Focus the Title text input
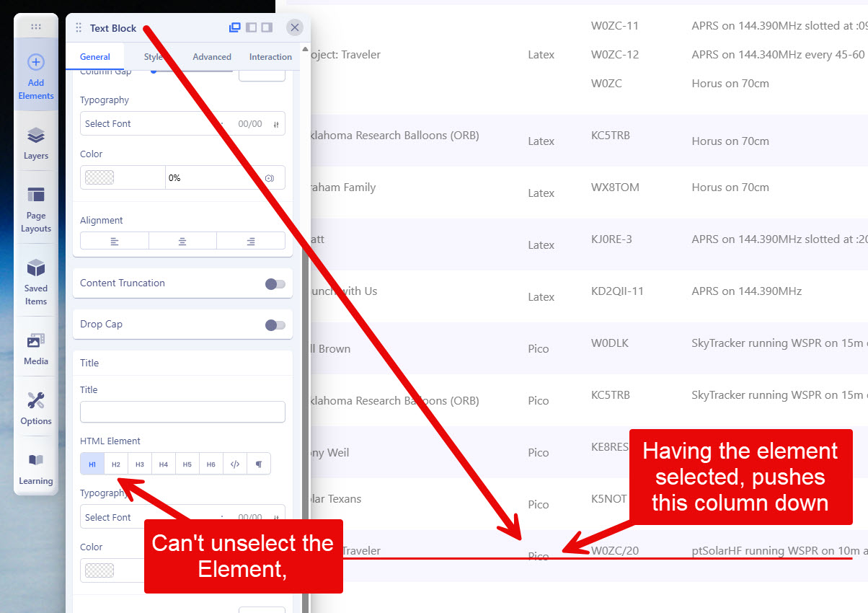Screen dimensions: 868x613 (182, 412)
